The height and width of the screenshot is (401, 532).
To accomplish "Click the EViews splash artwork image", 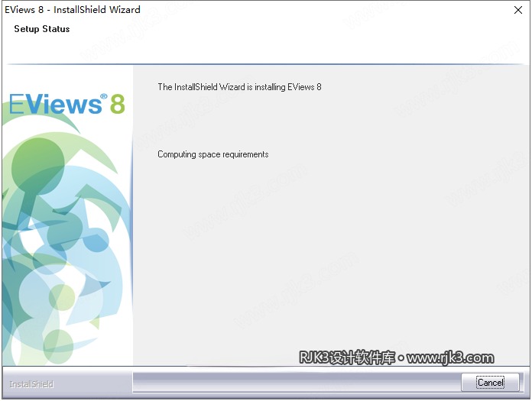I will 67,215.
